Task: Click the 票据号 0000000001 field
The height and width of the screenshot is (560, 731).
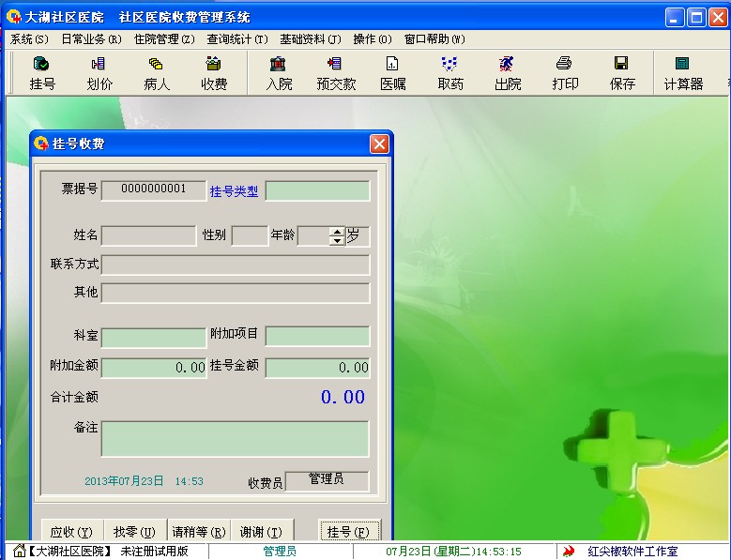Action: [x=153, y=190]
